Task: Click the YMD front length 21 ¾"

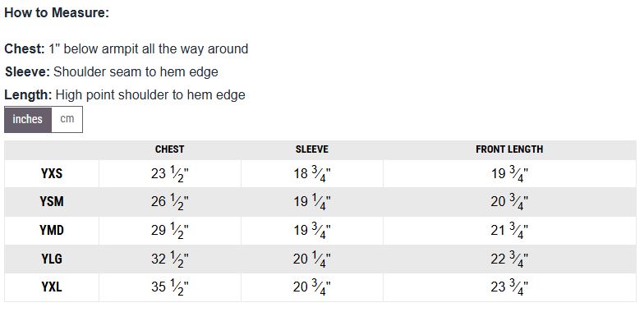Action: click(x=509, y=231)
